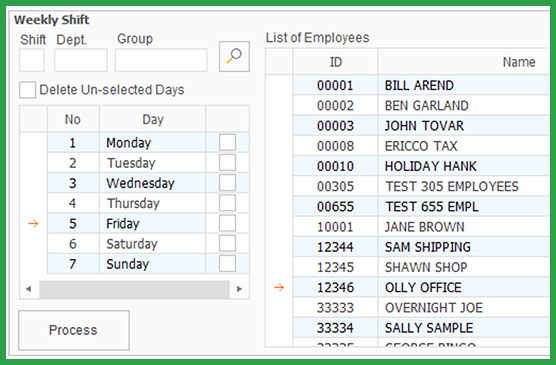Screen dimensions: 556x365
Task: Tick the Delete Un-selected Days checkbox
Action: (x=27, y=90)
